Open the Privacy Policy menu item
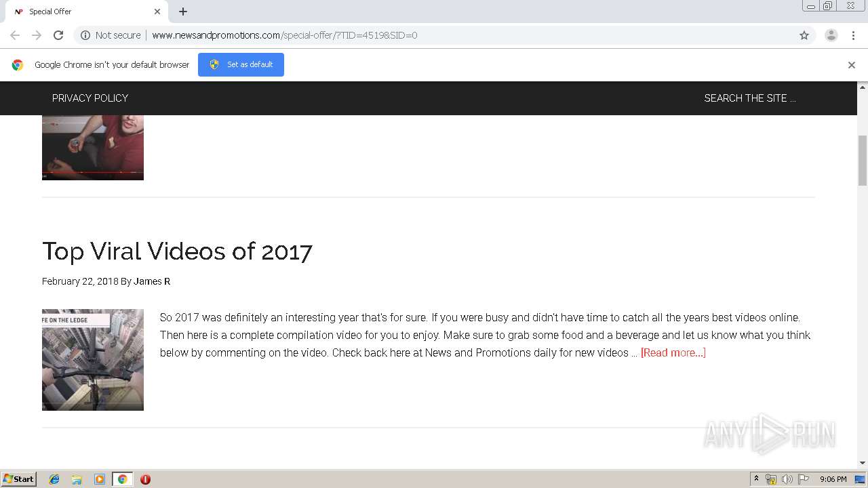The width and height of the screenshot is (868, 488). (x=90, y=98)
